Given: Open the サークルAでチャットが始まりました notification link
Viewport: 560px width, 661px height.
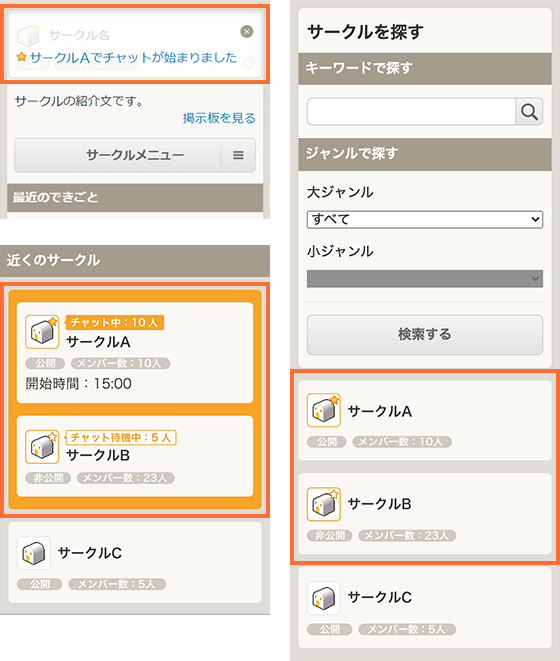Looking at the screenshot, I should [x=133, y=57].
